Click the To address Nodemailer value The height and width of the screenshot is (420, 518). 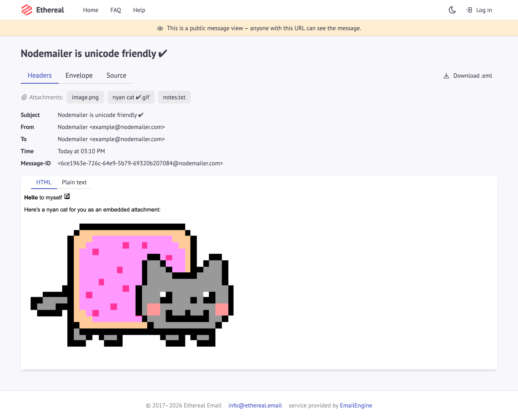tap(111, 139)
